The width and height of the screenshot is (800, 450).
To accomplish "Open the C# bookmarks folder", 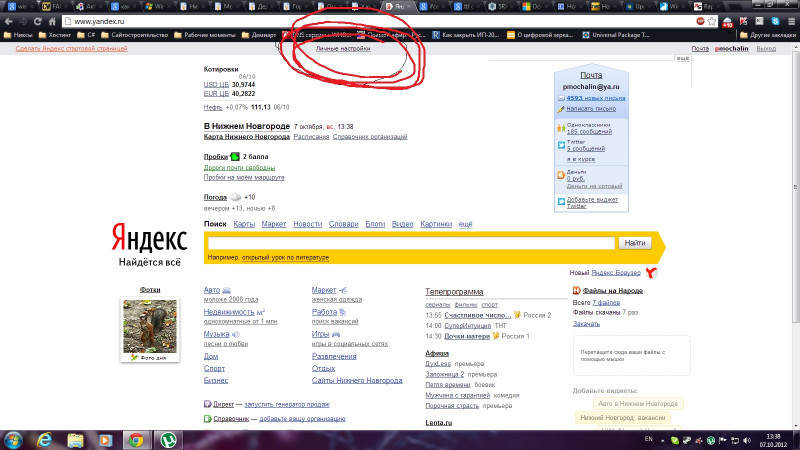I will (86, 35).
